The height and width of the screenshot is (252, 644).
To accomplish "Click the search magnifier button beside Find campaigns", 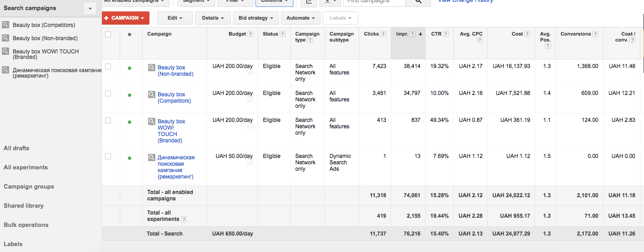I will (x=418, y=2).
